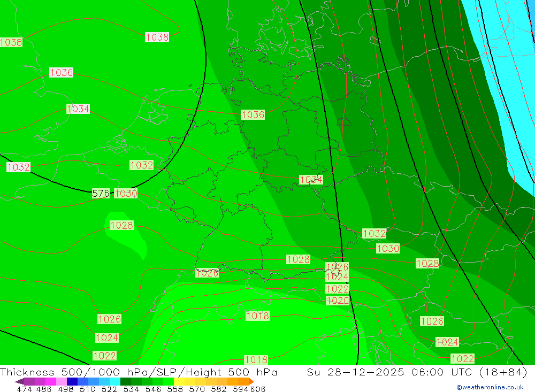The image size is (535, 392).
Task: Click the 582 value under the legend
Action: click(218, 389)
